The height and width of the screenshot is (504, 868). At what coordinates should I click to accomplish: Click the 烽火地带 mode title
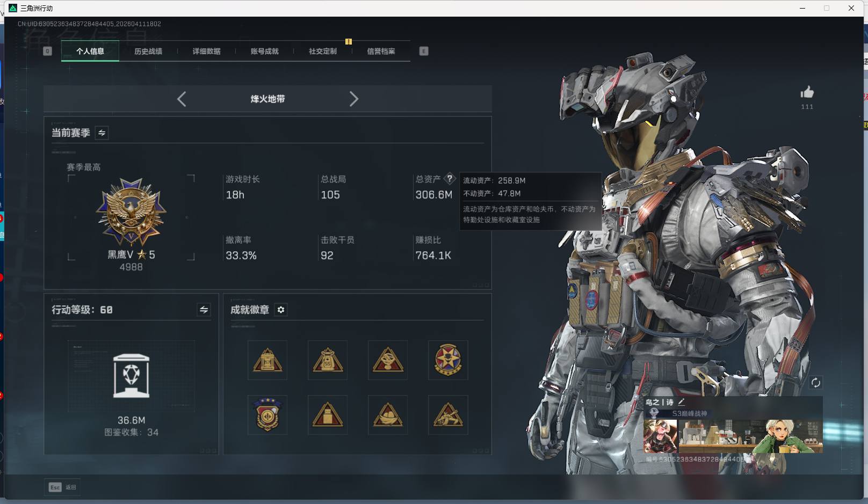267,99
